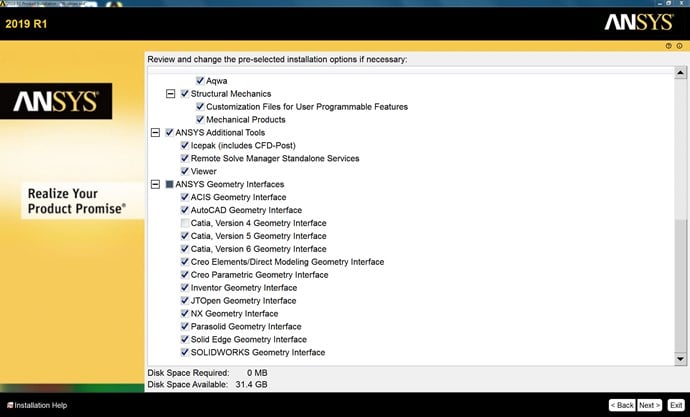Collapse the ANSYS Additional Tools node
690x417 pixels.
tap(155, 132)
